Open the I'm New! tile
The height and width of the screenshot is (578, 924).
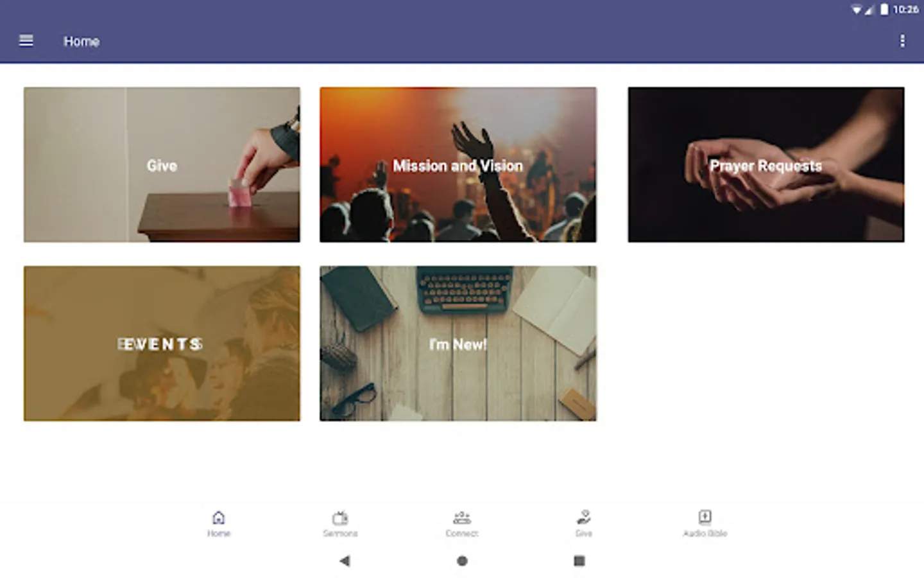[x=458, y=344]
